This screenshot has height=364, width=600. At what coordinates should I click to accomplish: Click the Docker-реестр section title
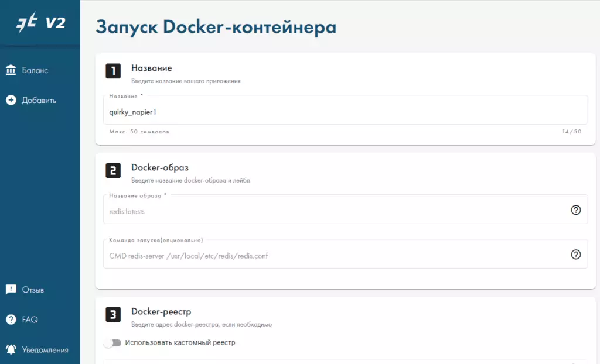click(161, 311)
